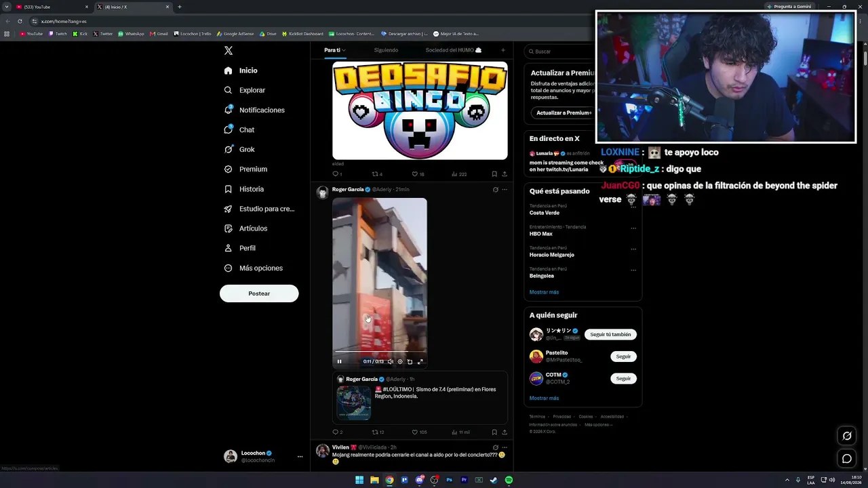Open video settings gear
The image size is (868, 488).
coord(400,361)
